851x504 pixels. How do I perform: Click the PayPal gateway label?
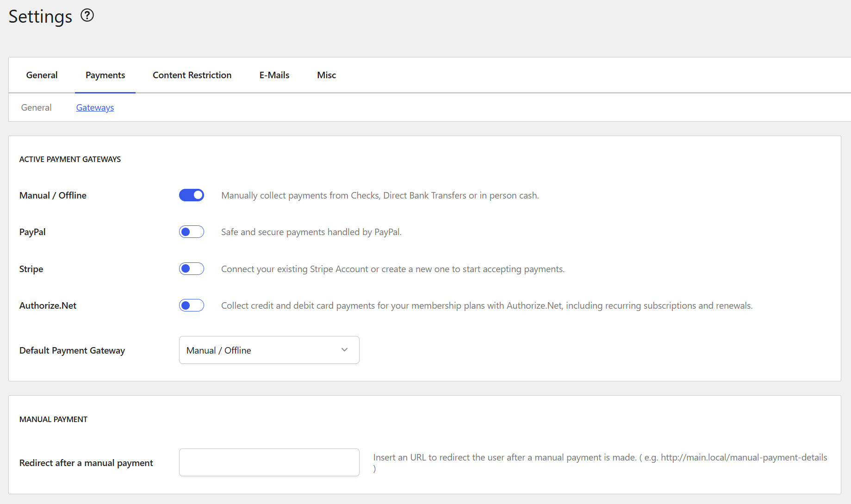point(32,232)
